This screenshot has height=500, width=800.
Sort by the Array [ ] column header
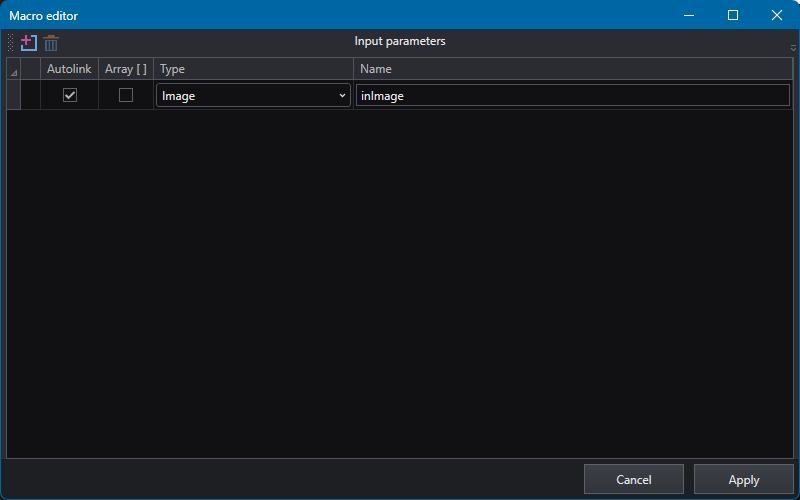coord(126,69)
